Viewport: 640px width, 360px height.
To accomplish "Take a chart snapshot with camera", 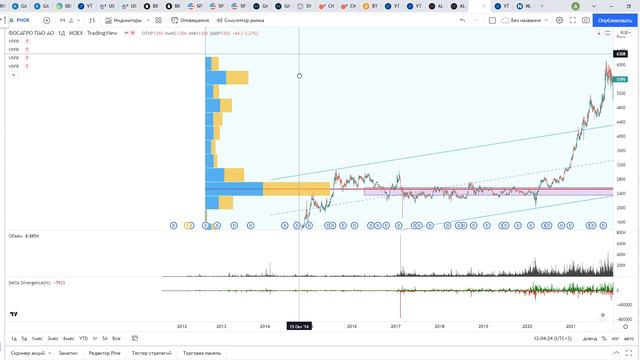I will point(586,20).
